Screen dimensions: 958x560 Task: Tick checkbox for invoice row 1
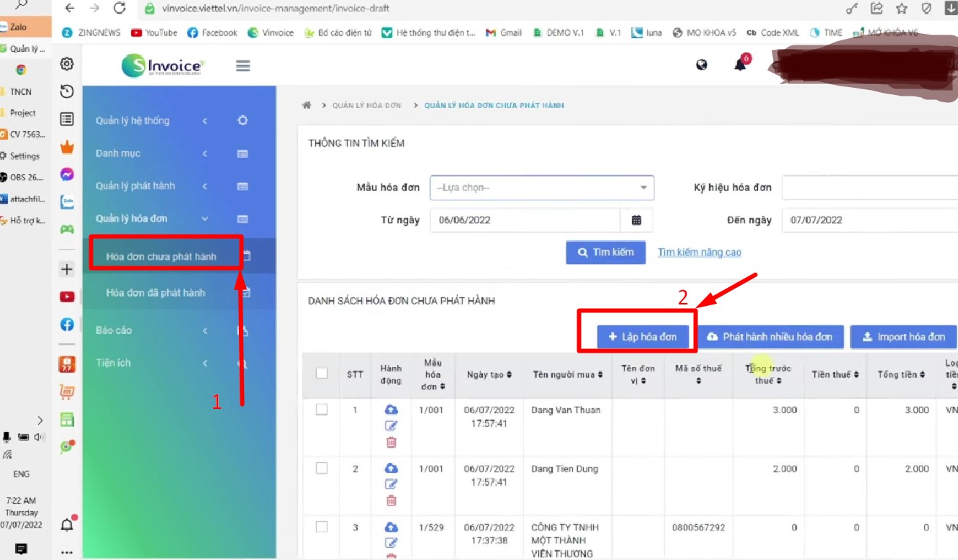click(322, 410)
